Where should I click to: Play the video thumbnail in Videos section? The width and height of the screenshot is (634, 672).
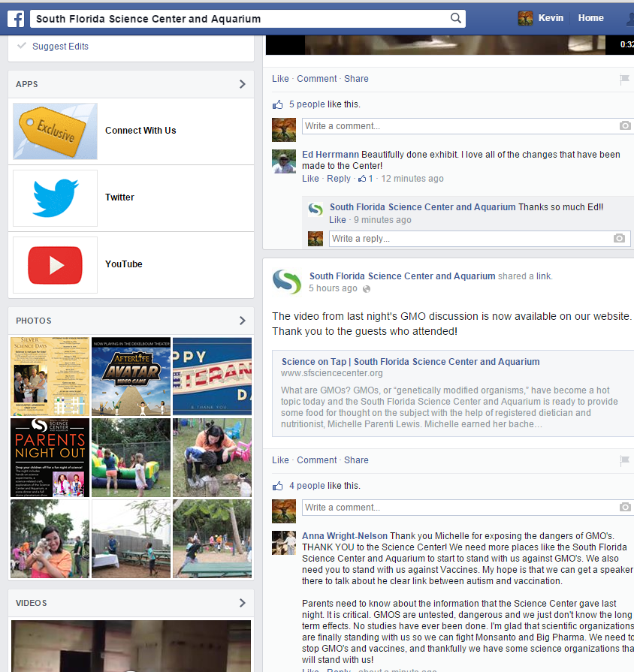coord(131,646)
